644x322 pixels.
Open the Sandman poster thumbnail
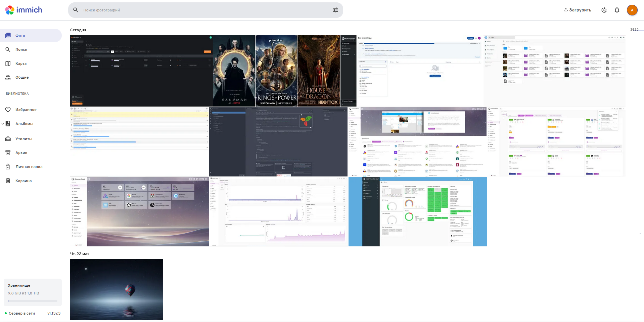(x=234, y=71)
